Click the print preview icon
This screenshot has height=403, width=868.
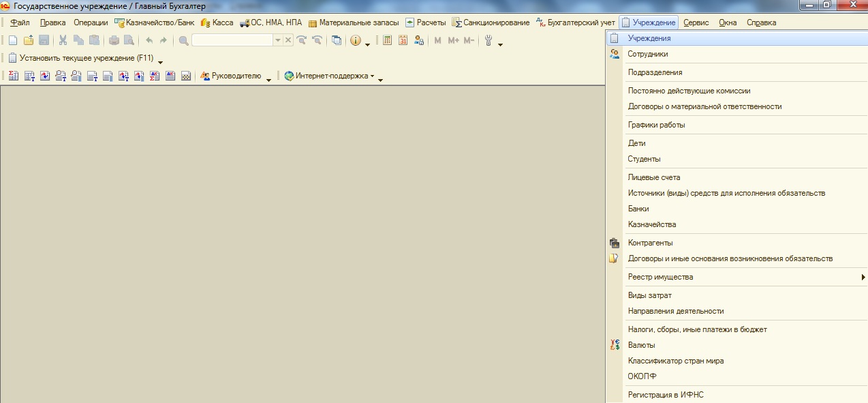(129, 40)
